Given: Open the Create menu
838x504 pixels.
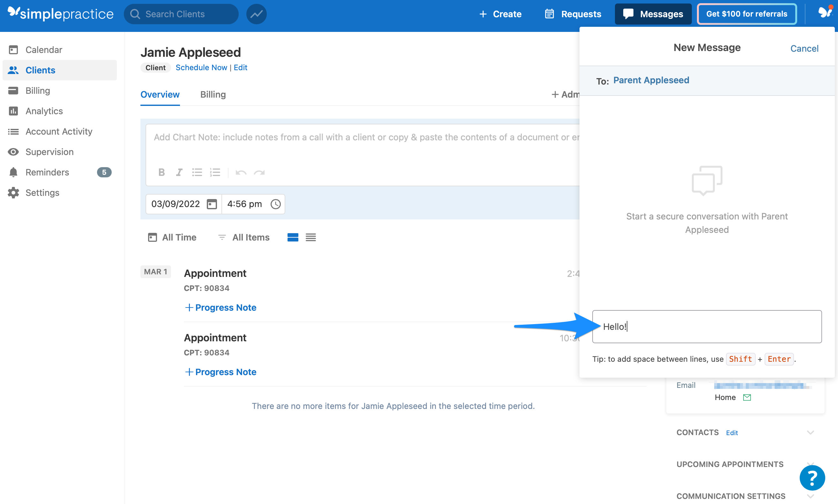Looking at the screenshot, I should tap(500, 14).
